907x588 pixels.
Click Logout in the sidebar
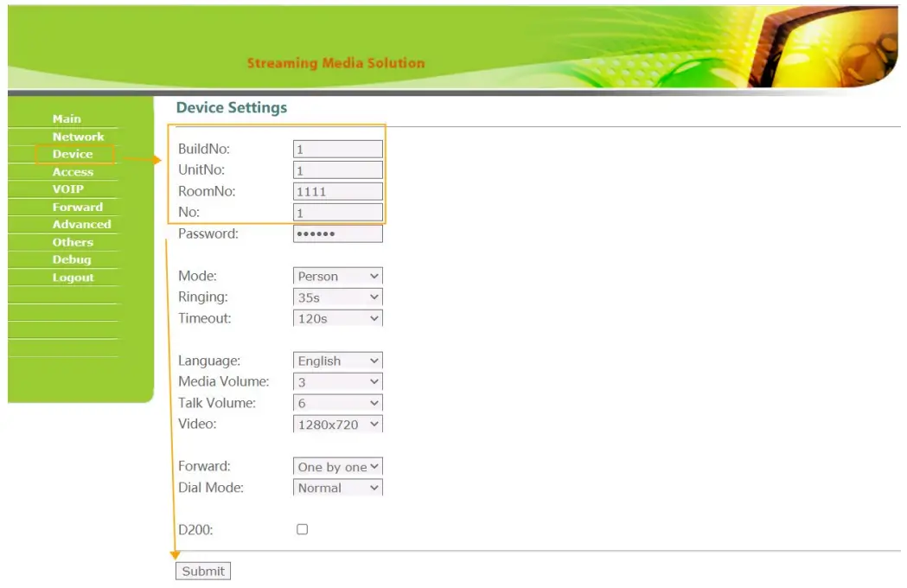coord(73,277)
